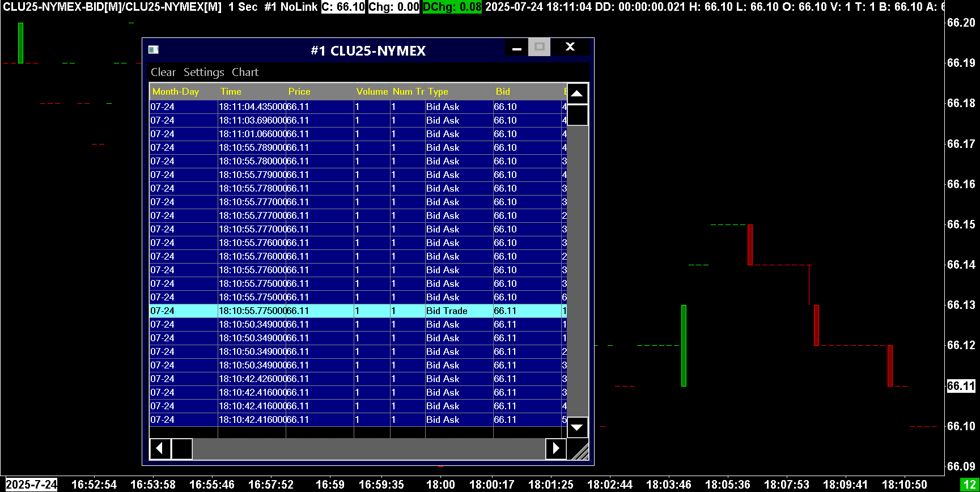Select the row timed 18:11:04.435000

pyautogui.click(x=358, y=107)
